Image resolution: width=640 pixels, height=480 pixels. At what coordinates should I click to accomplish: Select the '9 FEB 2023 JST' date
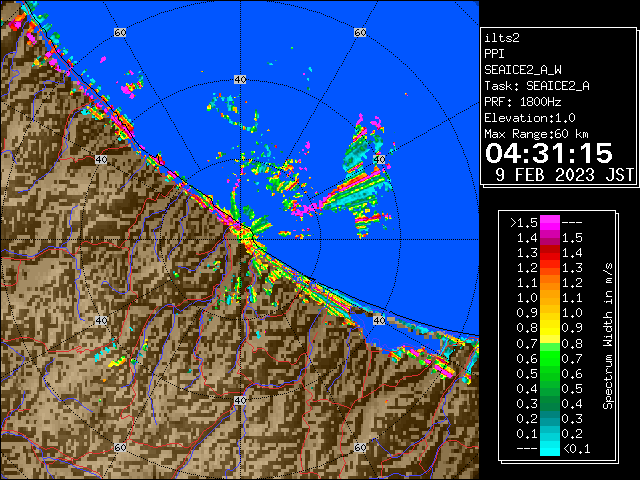pos(564,175)
